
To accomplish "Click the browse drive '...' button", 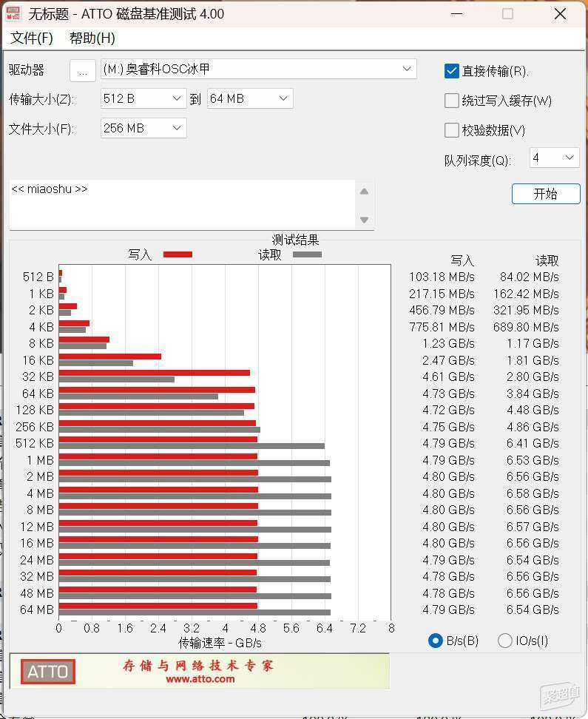I will click(83, 70).
